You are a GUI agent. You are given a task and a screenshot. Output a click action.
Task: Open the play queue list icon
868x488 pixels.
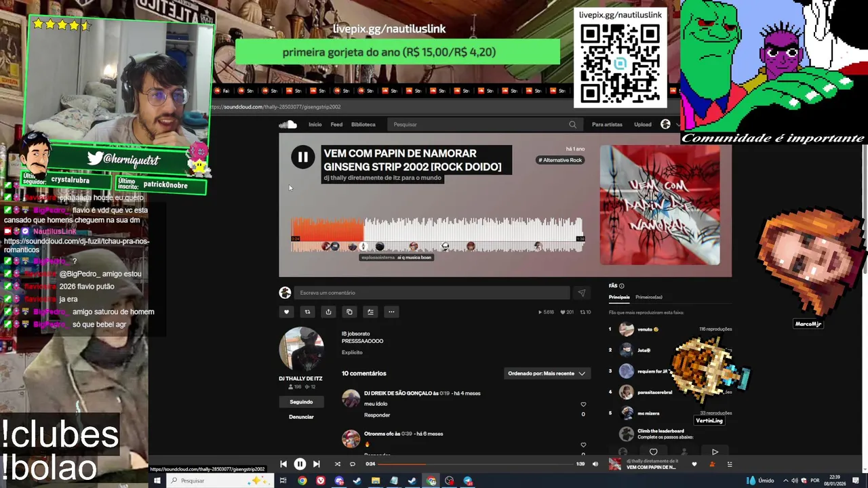point(730,464)
